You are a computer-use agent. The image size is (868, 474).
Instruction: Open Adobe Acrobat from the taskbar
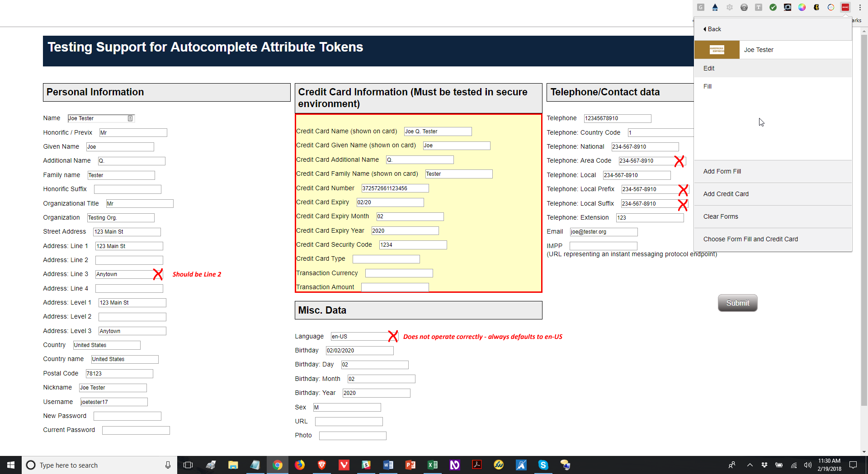[x=476, y=465]
